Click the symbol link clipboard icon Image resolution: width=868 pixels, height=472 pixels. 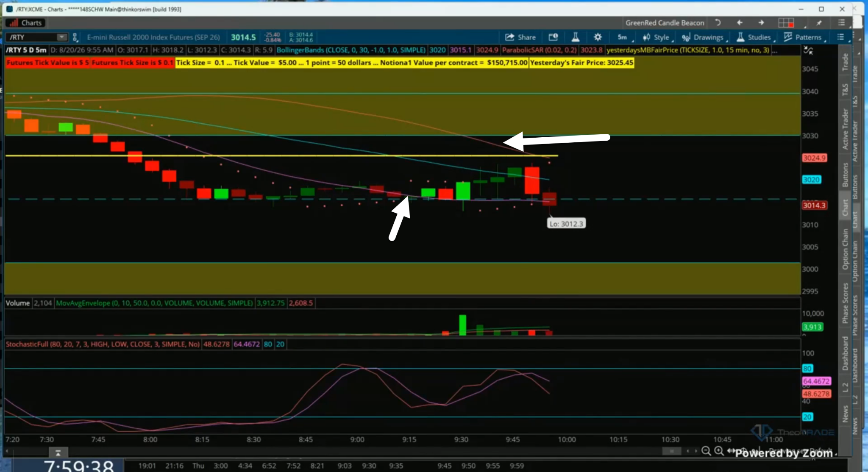[x=75, y=37]
